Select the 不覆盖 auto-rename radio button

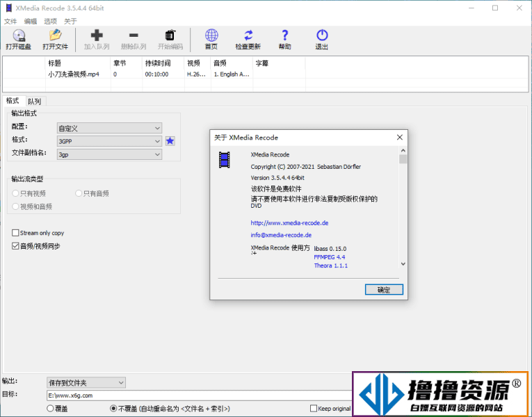113,409
